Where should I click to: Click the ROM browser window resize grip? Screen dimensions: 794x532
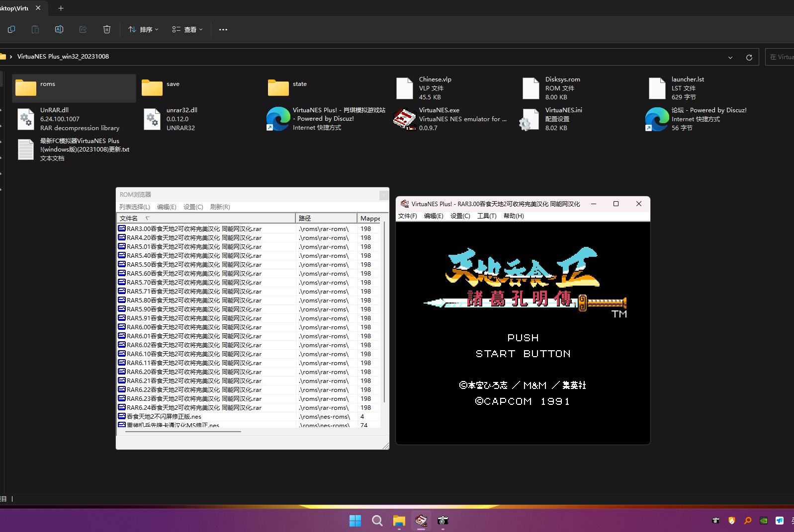click(x=385, y=446)
